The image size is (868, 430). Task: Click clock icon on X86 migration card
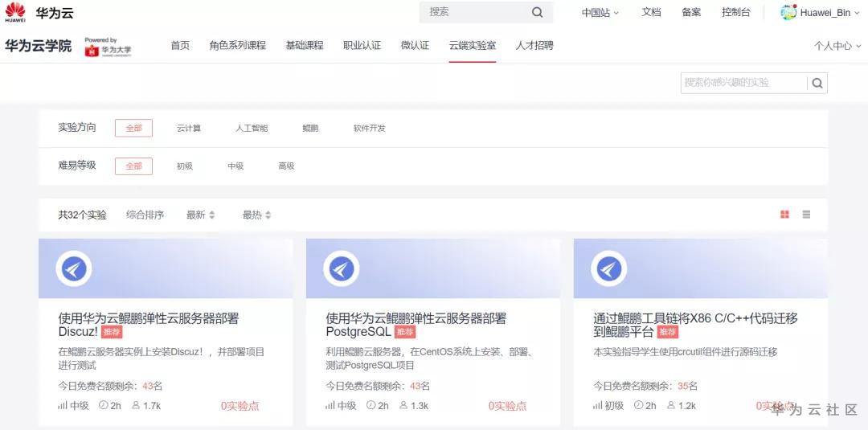[638, 405]
